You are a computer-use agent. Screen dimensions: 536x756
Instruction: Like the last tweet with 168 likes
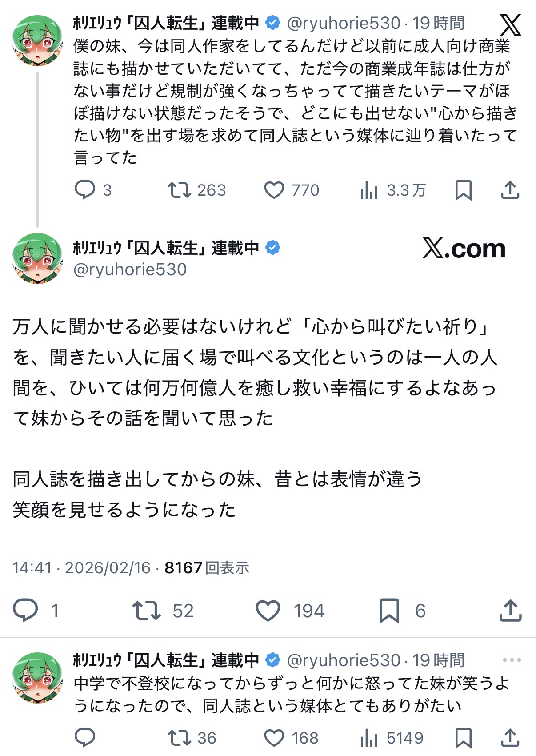point(274,738)
